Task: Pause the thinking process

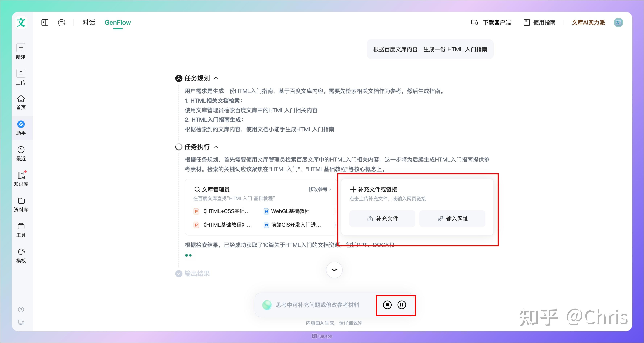Action: click(402, 305)
